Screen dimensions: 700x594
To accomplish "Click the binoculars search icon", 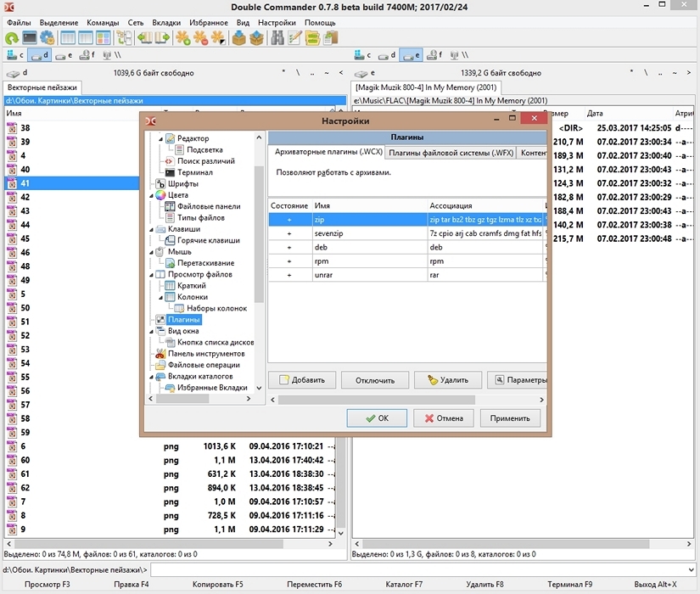I will pyautogui.click(x=277, y=38).
